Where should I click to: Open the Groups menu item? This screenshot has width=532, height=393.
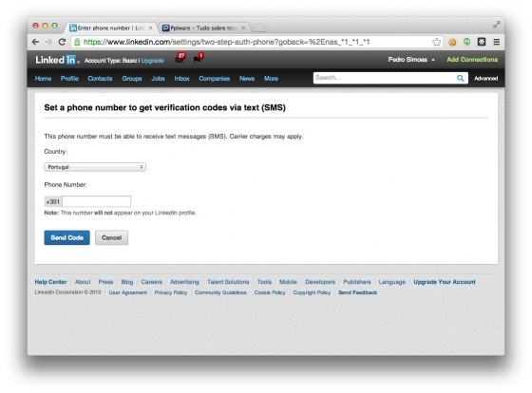(132, 79)
